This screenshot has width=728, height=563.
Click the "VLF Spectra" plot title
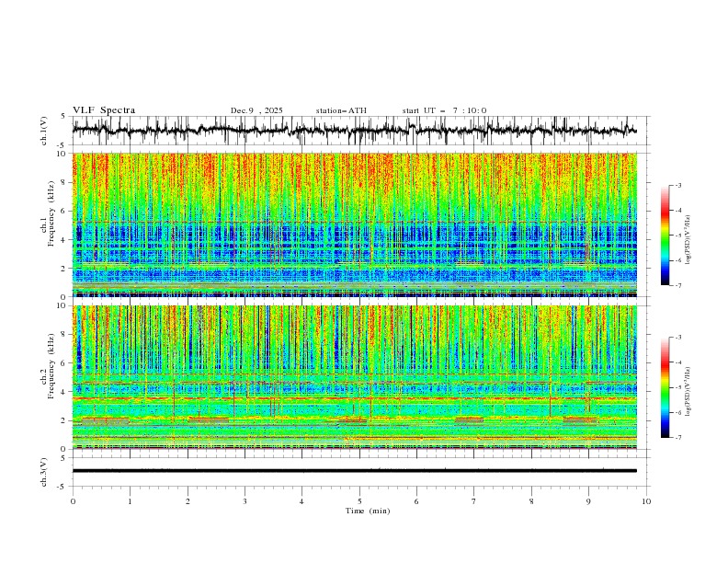pyautogui.click(x=104, y=110)
